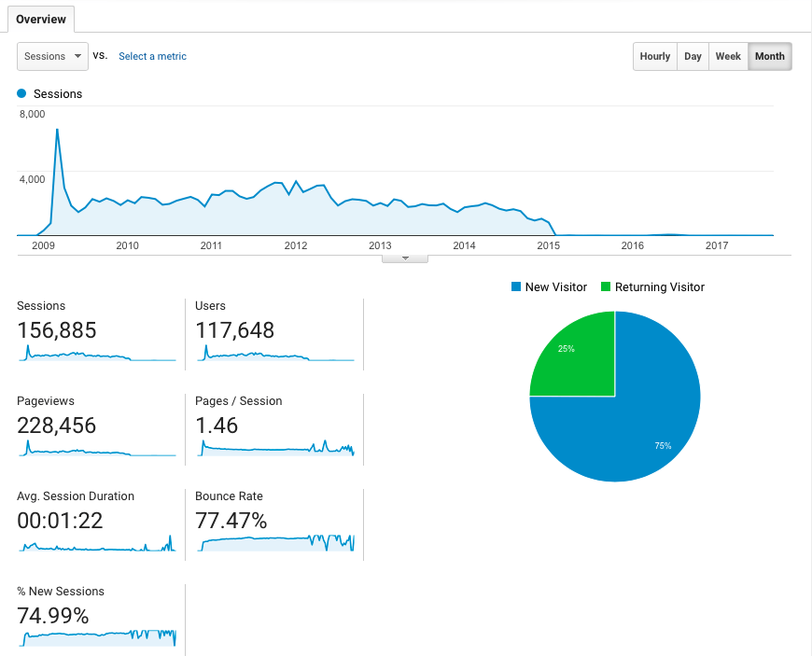Click the Avg. Session Duration 00:01:22
This screenshot has width=812, height=656.
point(60,521)
